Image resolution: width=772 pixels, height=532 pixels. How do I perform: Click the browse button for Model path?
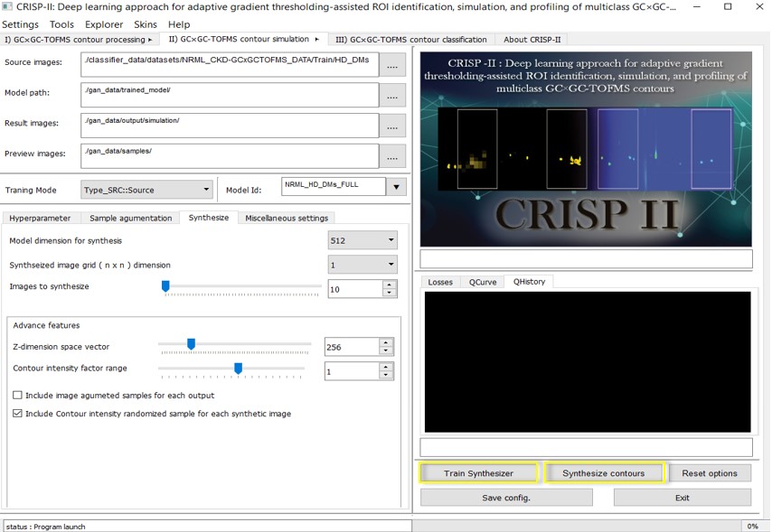391,95
